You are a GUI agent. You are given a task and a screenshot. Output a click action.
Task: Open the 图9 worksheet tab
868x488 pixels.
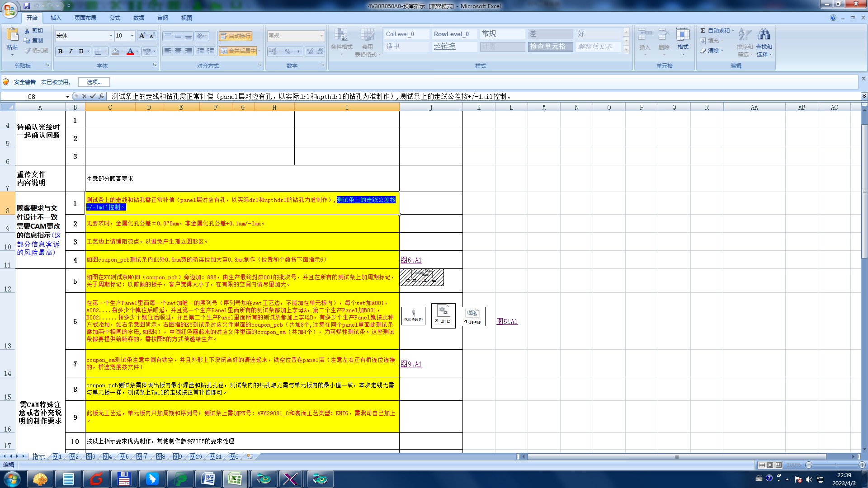point(178,457)
